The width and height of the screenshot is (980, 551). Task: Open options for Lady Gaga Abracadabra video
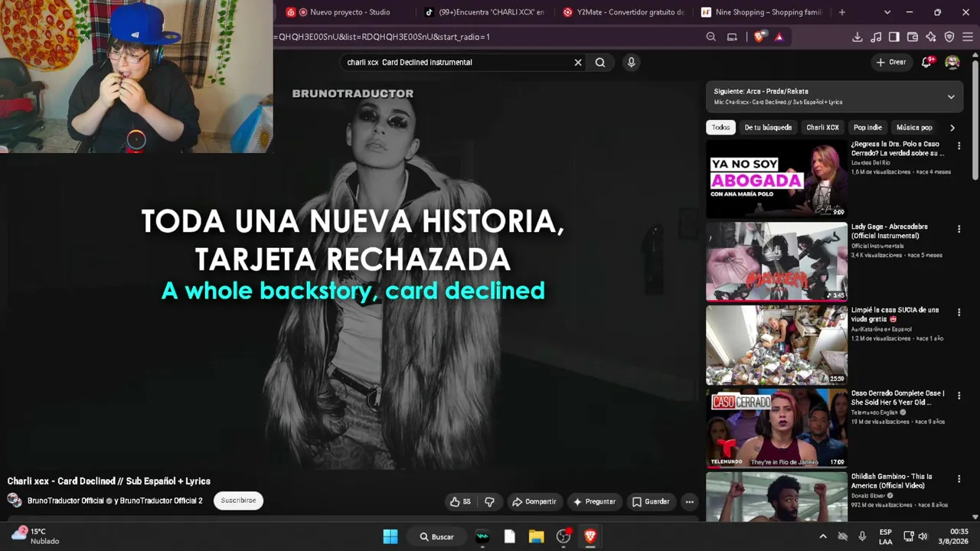click(959, 229)
